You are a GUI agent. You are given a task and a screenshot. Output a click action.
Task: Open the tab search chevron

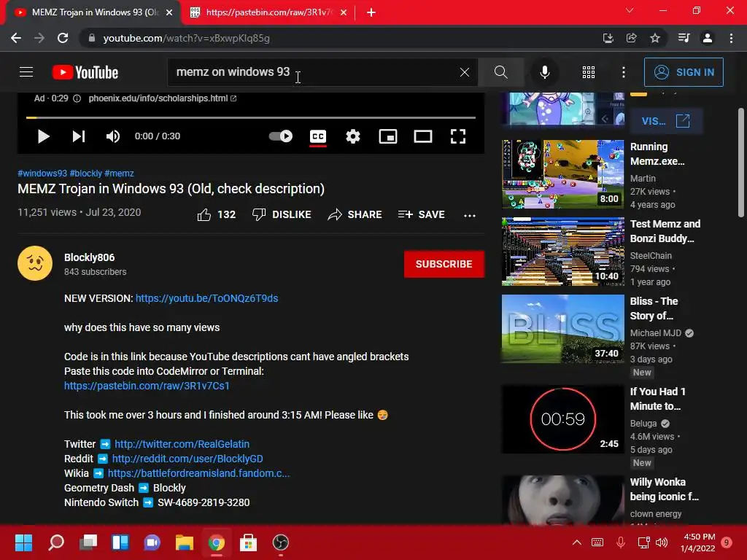630,10
